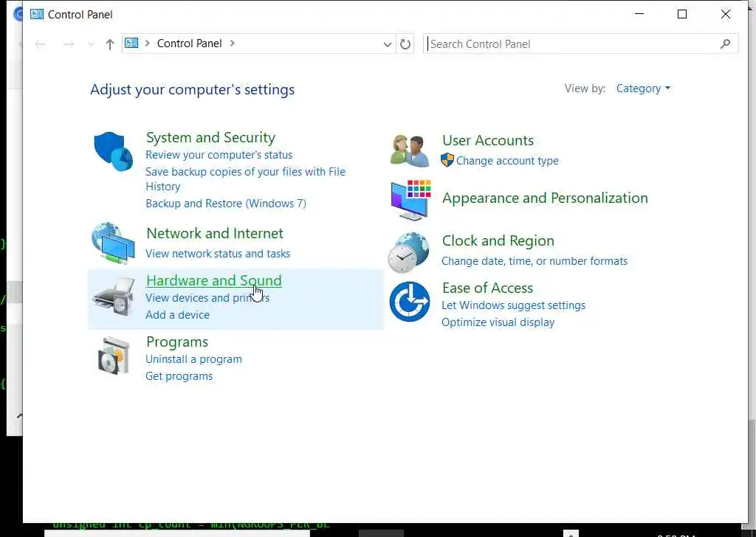Open the User Accounts people icon

(x=410, y=150)
